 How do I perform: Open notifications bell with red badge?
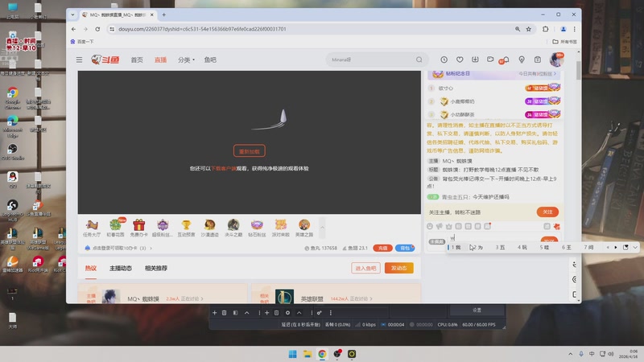[506, 60]
